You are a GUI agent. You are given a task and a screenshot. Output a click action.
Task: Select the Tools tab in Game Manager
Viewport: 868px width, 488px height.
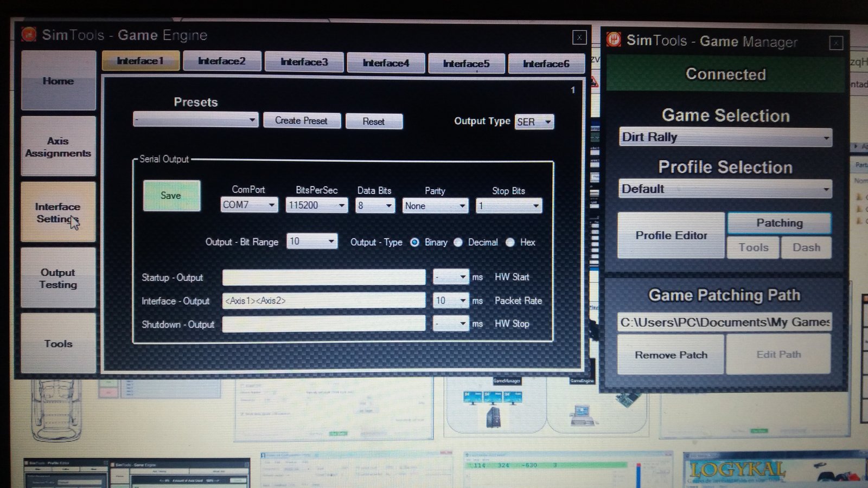coord(754,247)
